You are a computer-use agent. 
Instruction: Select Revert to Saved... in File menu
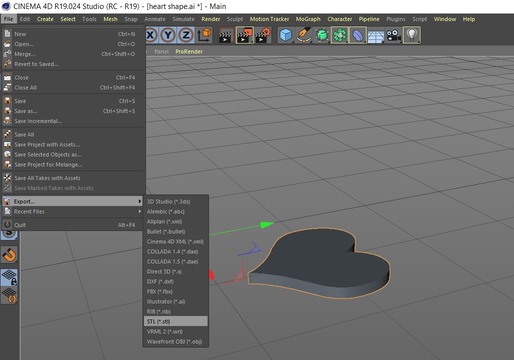(73, 64)
